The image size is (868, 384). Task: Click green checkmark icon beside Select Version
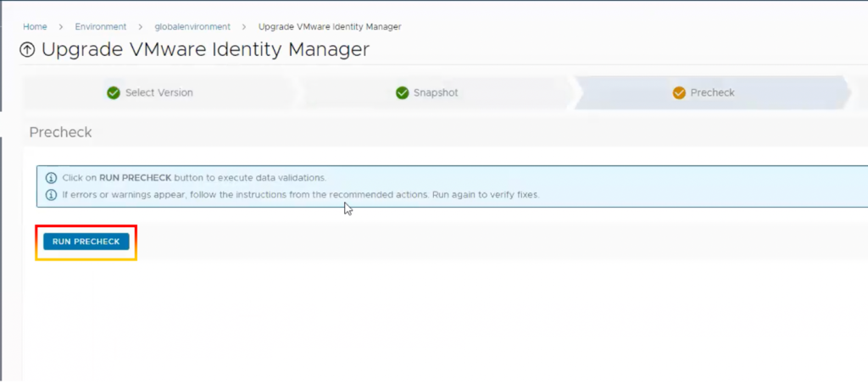point(114,93)
